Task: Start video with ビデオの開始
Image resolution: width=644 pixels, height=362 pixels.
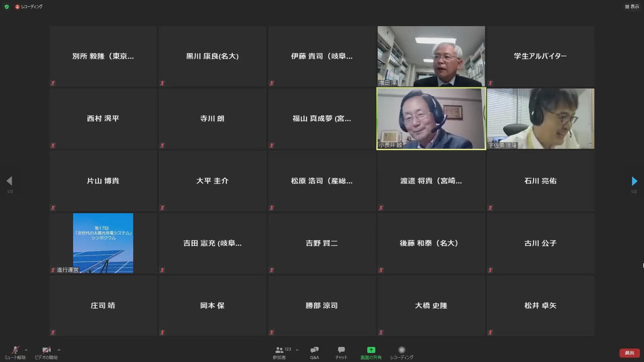Action: pyautogui.click(x=46, y=350)
